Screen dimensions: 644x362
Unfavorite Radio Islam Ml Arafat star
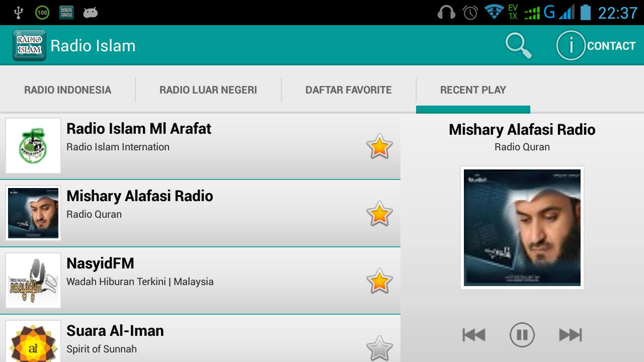[x=379, y=146]
